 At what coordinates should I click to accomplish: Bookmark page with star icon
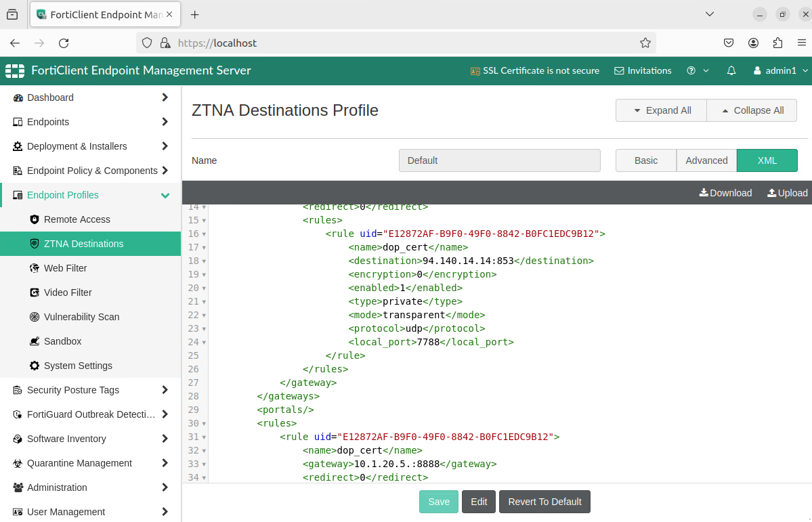[645, 43]
